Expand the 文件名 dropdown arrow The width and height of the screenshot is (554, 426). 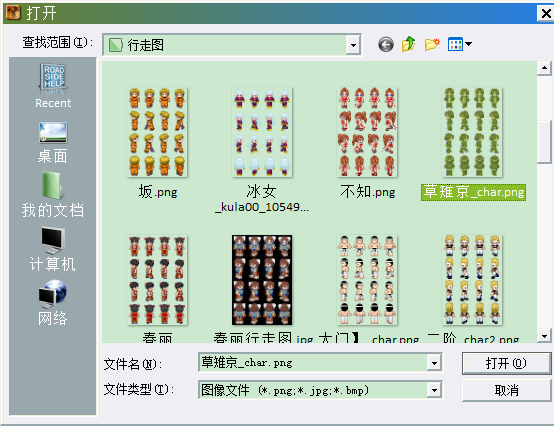tap(434, 363)
